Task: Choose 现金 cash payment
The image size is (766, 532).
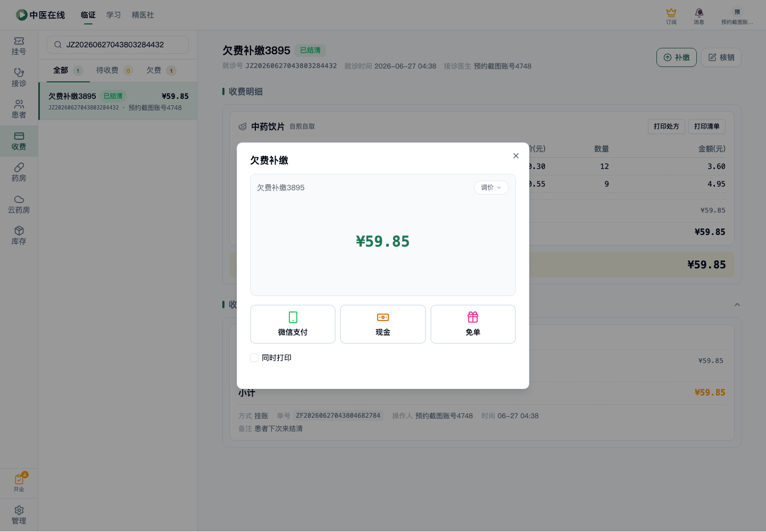Action: (x=383, y=324)
